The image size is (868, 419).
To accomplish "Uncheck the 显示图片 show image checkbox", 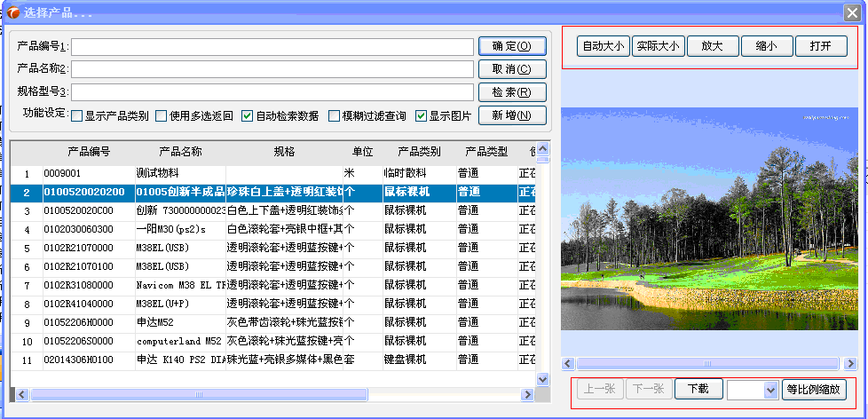I will pos(422,115).
